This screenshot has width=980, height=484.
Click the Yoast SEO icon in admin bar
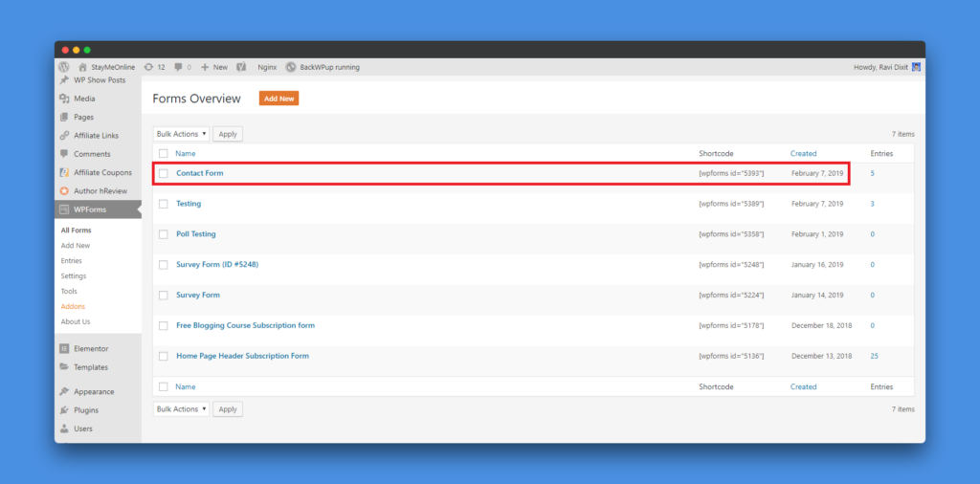[241, 67]
